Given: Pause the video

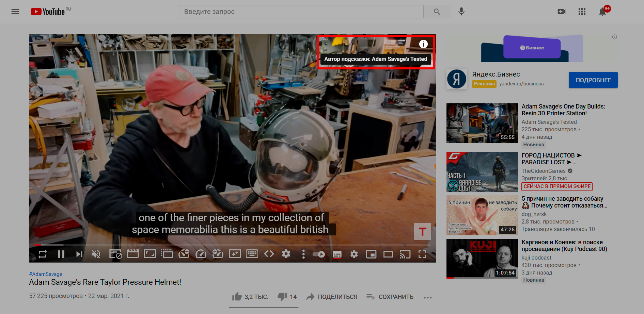Looking at the screenshot, I should (61, 254).
